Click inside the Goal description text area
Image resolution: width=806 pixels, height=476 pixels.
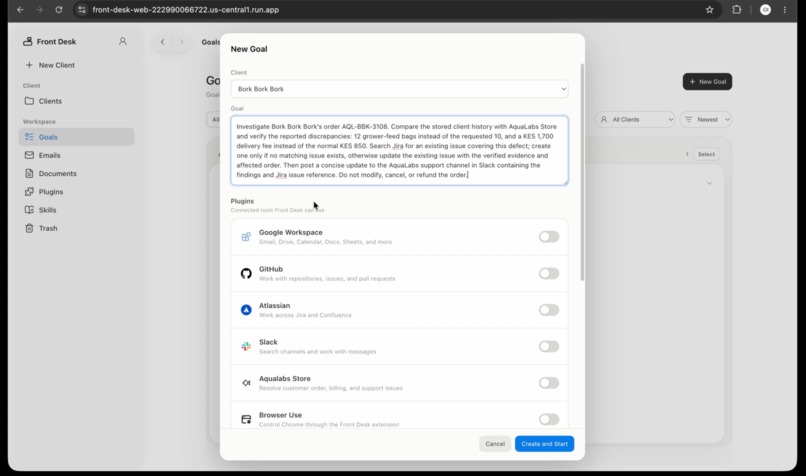tap(399, 151)
